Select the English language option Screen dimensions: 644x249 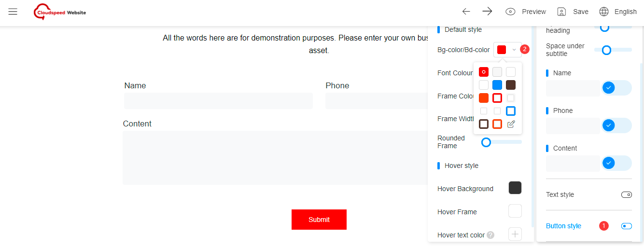tap(626, 12)
